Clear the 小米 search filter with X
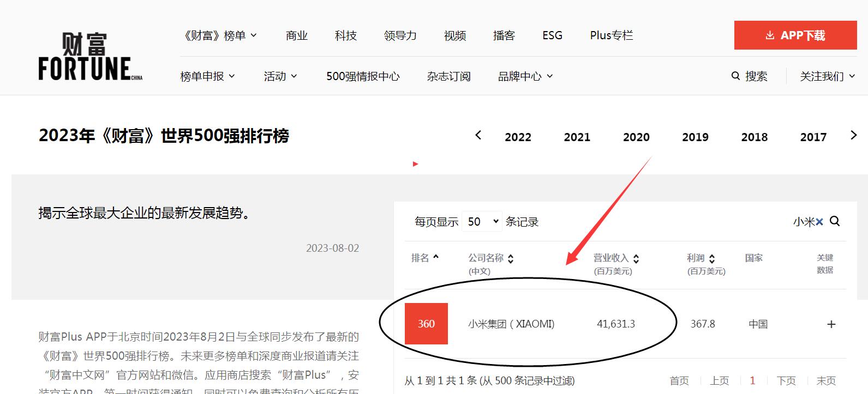Screen dimensions: 868x394 coord(819,222)
